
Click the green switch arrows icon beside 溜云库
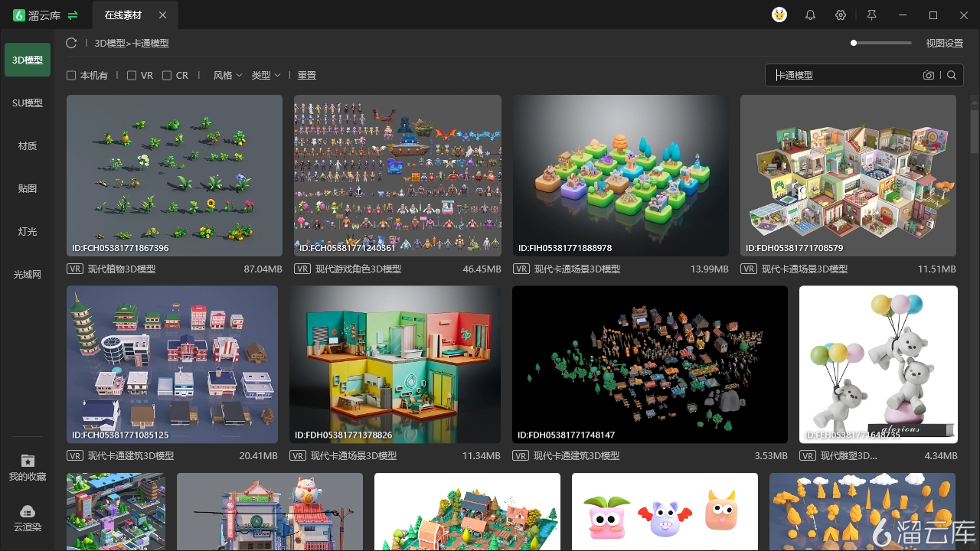73,15
